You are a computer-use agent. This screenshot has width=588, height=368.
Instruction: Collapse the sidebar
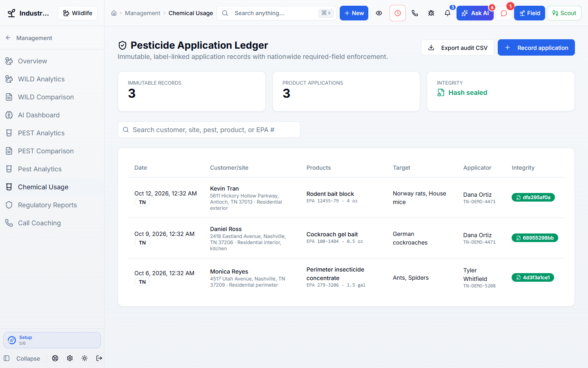coord(22,359)
